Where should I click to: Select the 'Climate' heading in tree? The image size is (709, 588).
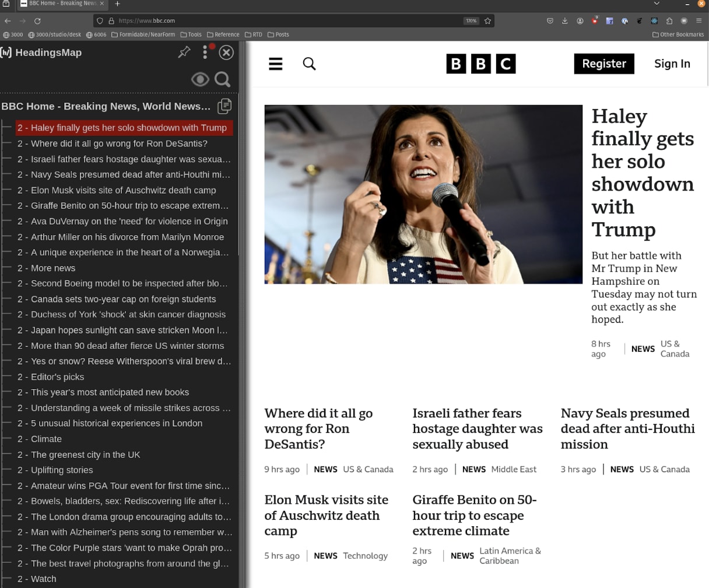coord(40,439)
